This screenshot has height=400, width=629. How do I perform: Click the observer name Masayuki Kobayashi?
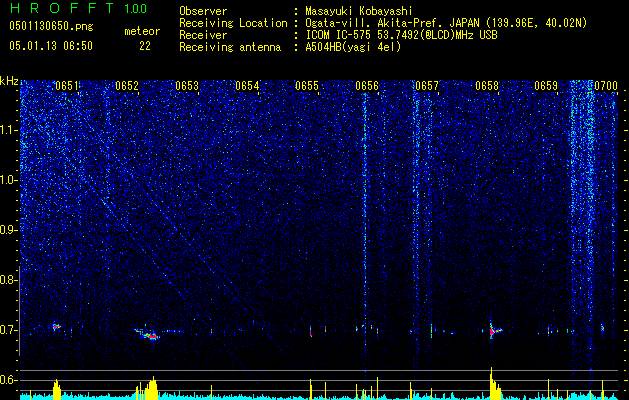pos(359,11)
